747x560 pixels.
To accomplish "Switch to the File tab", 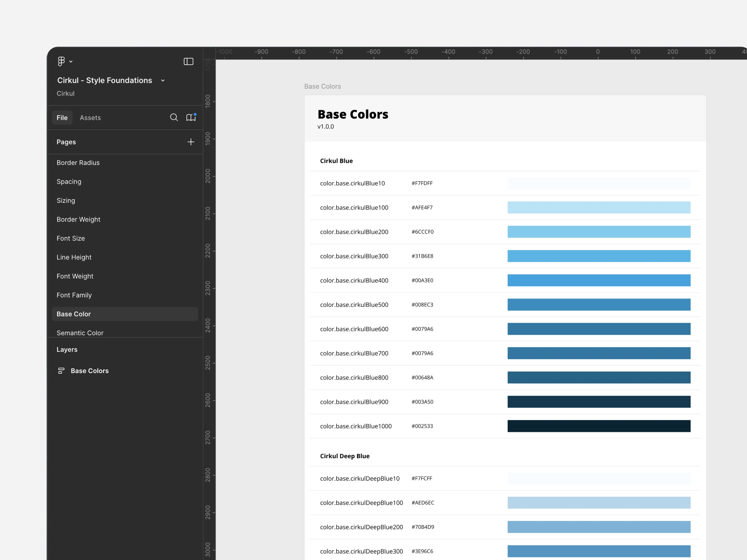I will (x=62, y=118).
